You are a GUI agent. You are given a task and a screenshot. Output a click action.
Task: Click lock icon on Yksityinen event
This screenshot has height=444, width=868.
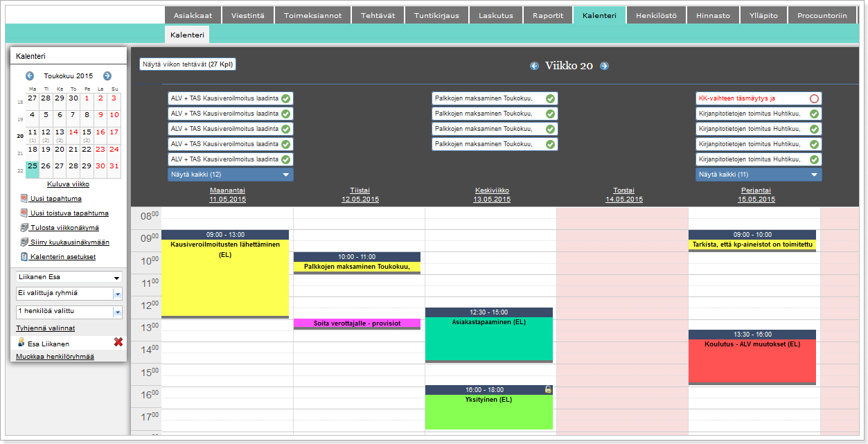coord(547,390)
